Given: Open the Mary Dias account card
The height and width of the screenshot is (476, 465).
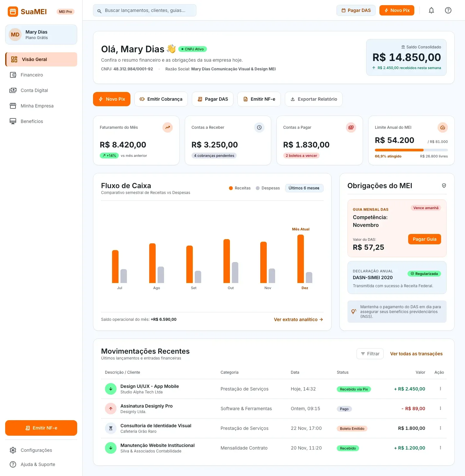Looking at the screenshot, I should click(x=41, y=35).
